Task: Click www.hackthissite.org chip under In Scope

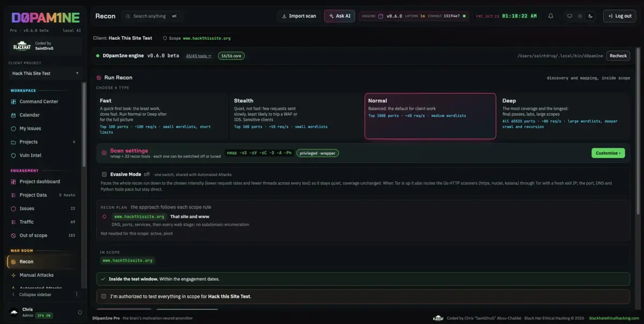Action: [128, 261]
